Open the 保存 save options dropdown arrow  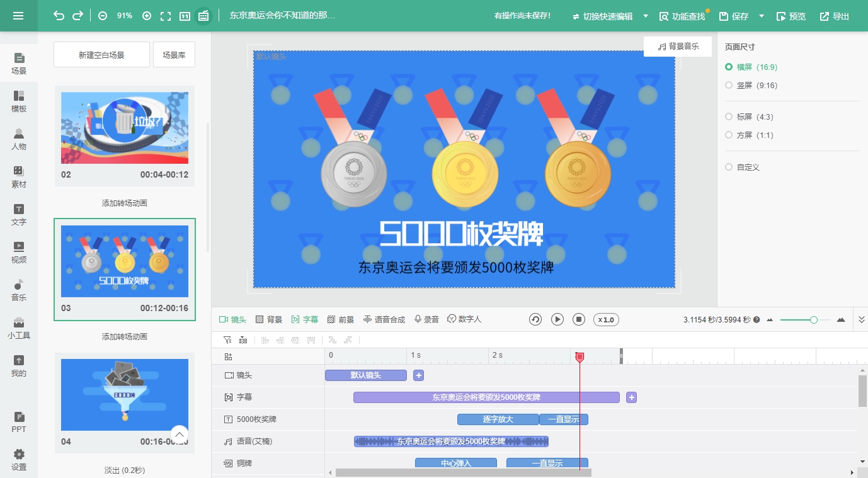tap(762, 16)
